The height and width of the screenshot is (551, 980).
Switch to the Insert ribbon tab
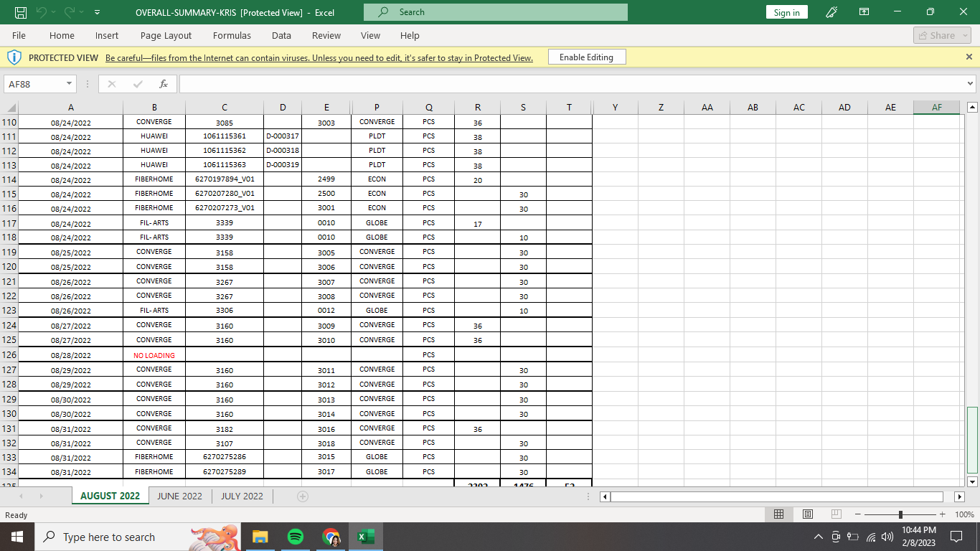[x=107, y=35]
